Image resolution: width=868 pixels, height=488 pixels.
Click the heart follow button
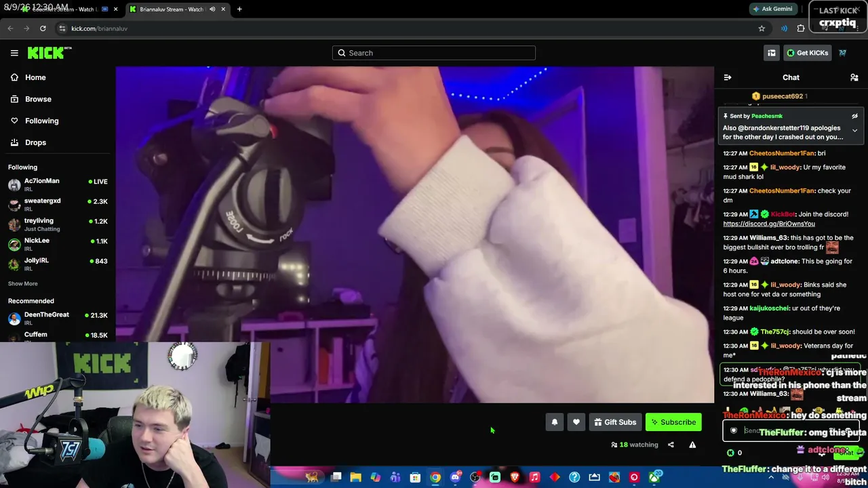click(576, 422)
